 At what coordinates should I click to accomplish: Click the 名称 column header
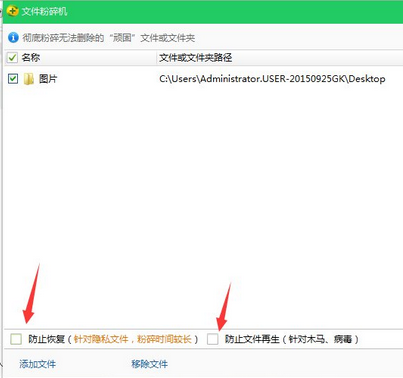[31, 58]
